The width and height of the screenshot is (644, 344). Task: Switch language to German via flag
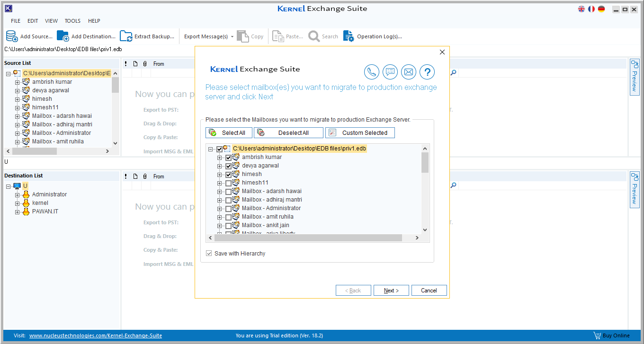601,9
